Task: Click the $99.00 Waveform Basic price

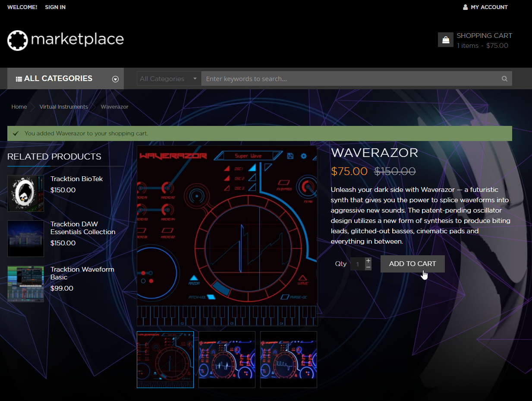Action: tap(62, 288)
